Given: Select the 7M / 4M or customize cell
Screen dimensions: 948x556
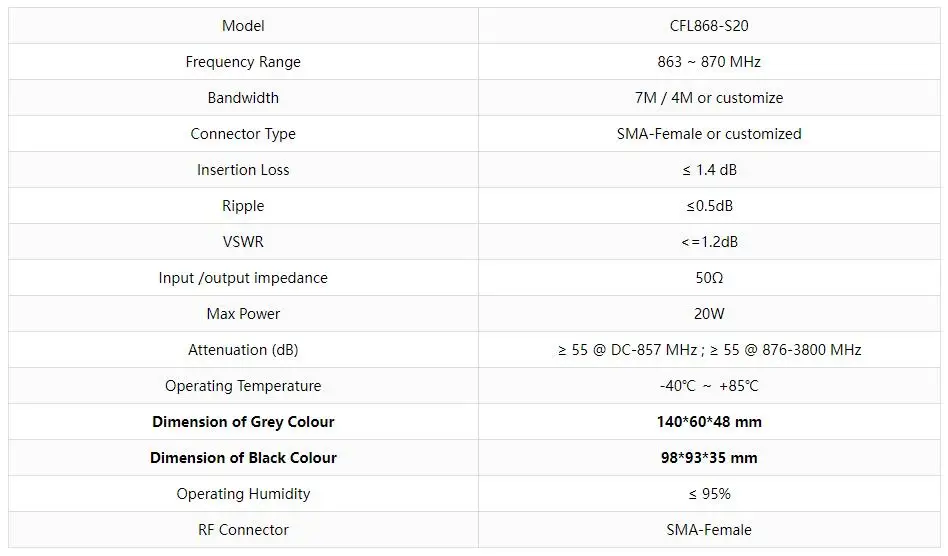Looking at the screenshot, I should click(x=709, y=98).
